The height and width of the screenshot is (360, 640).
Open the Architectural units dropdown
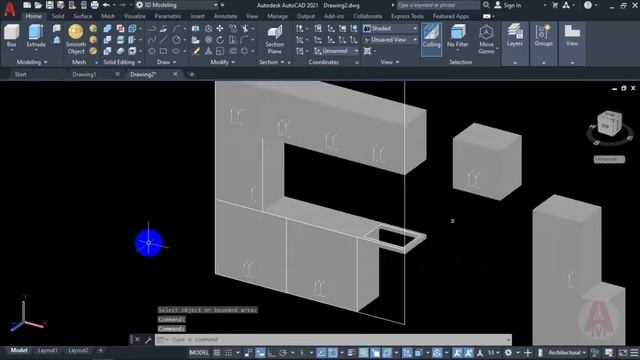[567, 353]
